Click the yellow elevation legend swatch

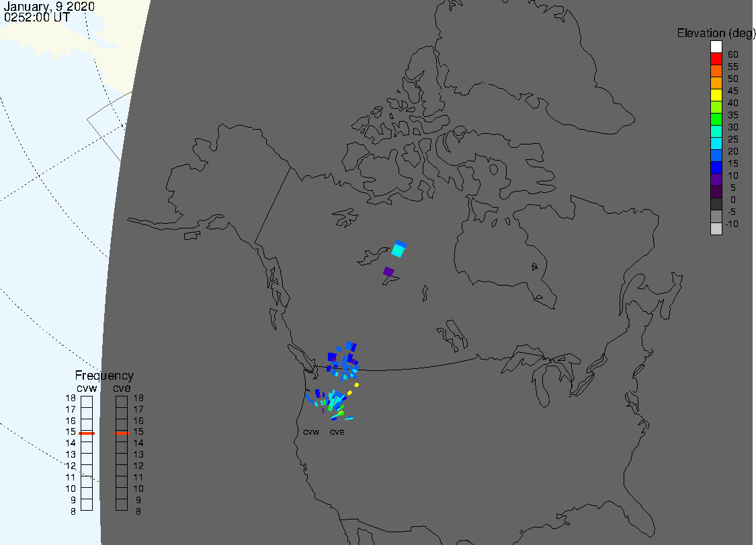click(716, 95)
